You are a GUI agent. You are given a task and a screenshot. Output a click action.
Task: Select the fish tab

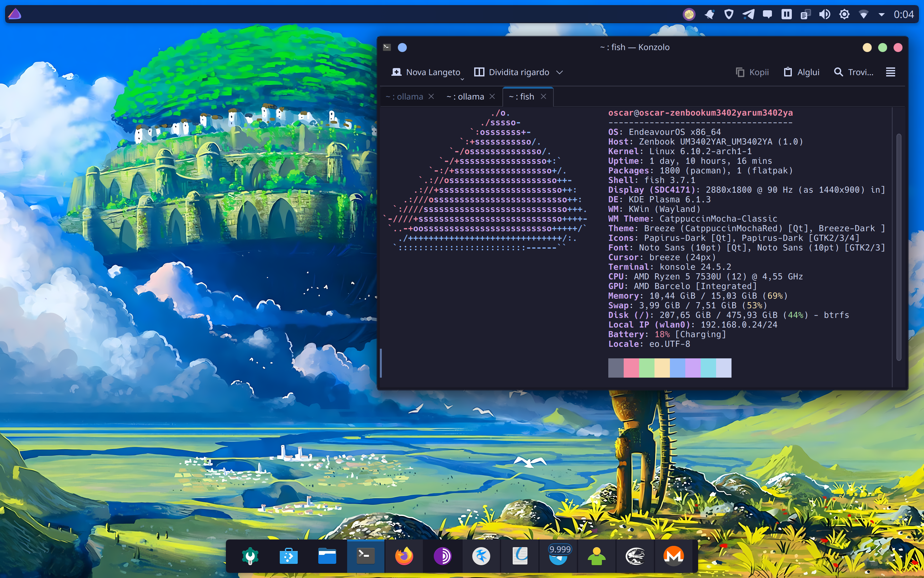(521, 96)
